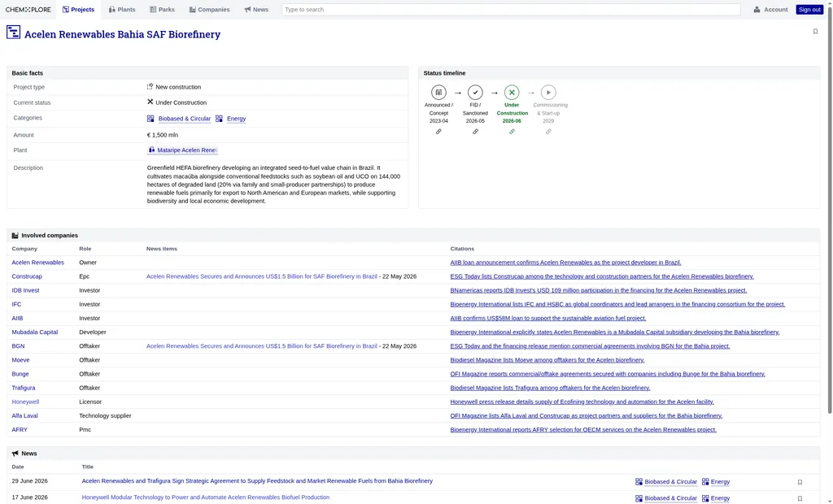Open the AIIB loan announcement citation for Acelen Renewables
833x504 pixels.
click(x=565, y=263)
